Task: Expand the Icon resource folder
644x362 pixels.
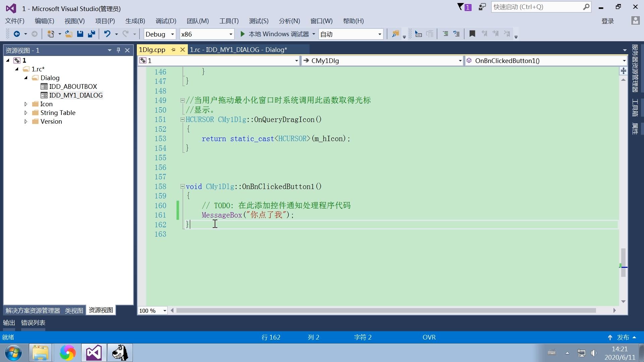Action: (x=25, y=104)
